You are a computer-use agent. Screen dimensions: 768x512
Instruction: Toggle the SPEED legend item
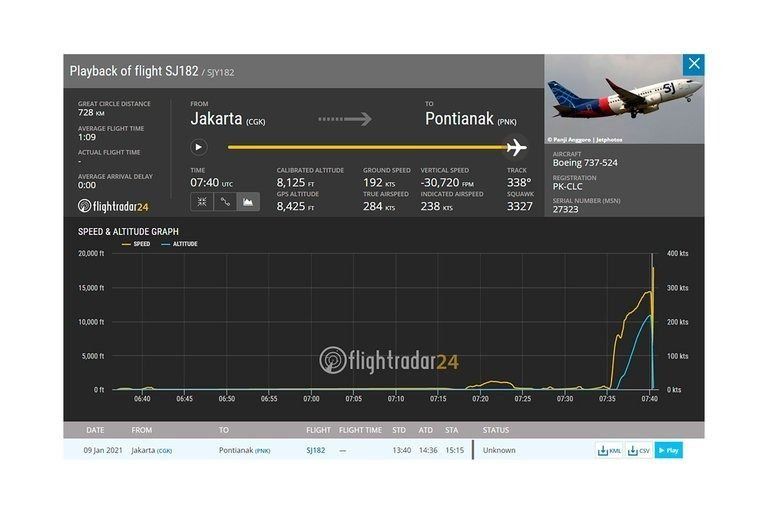136,244
